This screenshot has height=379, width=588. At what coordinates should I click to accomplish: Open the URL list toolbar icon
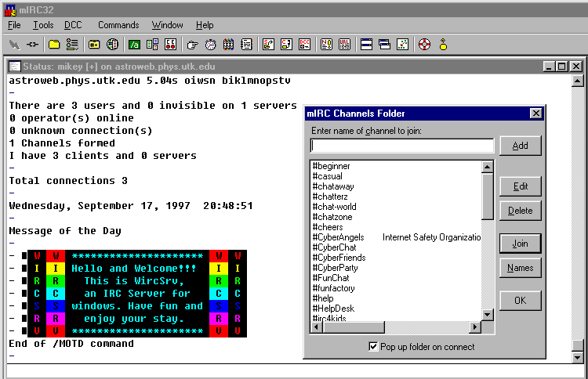(x=344, y=45)
